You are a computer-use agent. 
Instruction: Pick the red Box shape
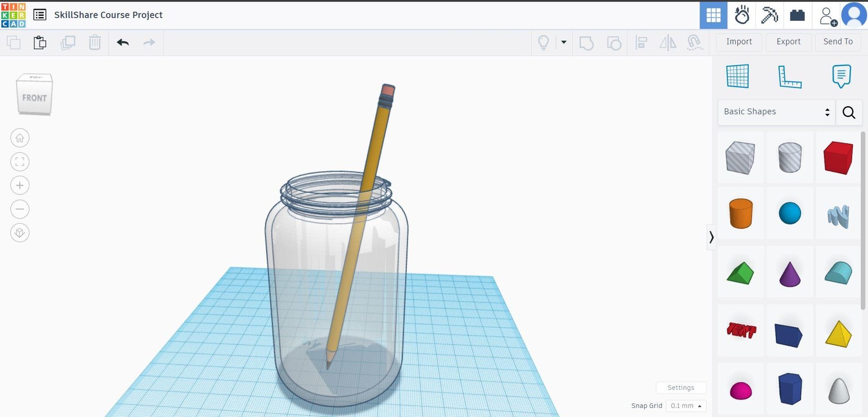(x=838, y=157)
